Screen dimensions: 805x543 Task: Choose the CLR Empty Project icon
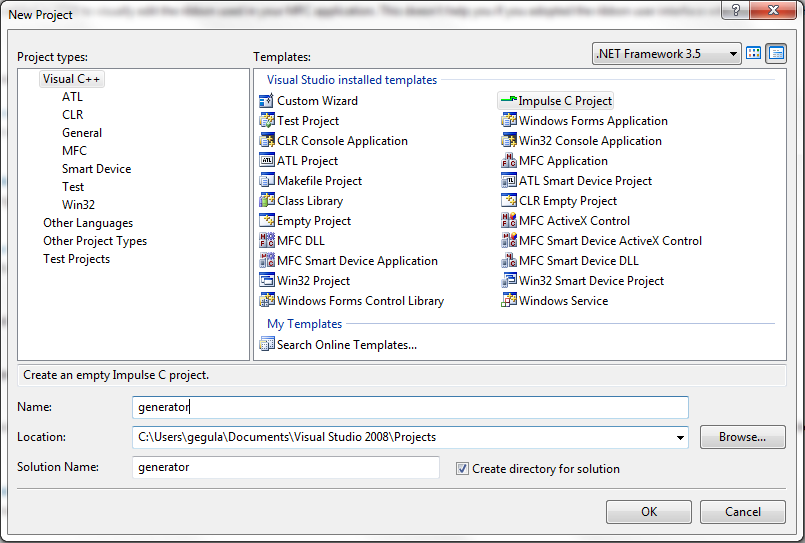pos(508,201)
